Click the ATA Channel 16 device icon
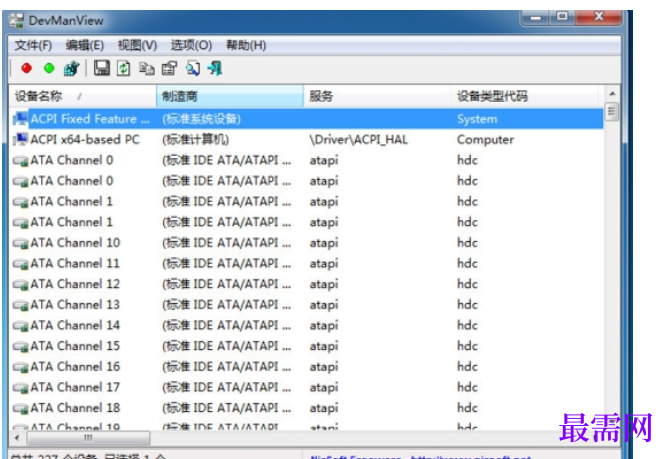This screenshot has height=459, width=671. coord(20,367)
